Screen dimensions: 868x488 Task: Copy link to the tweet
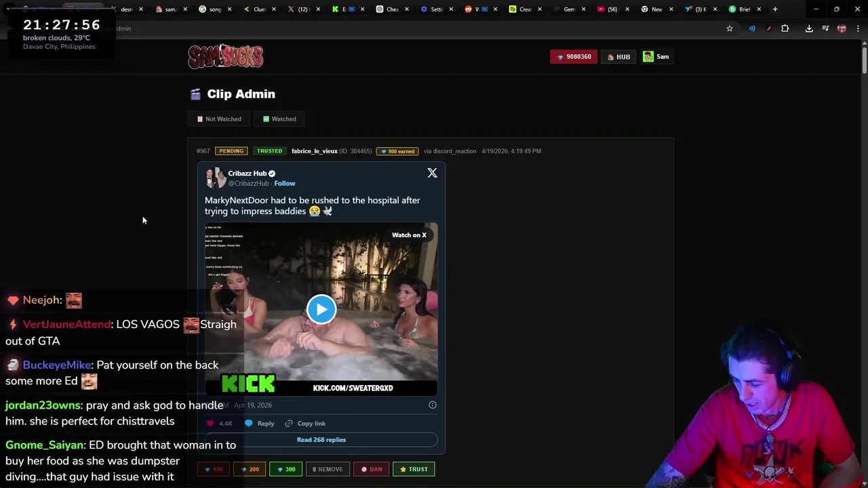click(305, 424)
